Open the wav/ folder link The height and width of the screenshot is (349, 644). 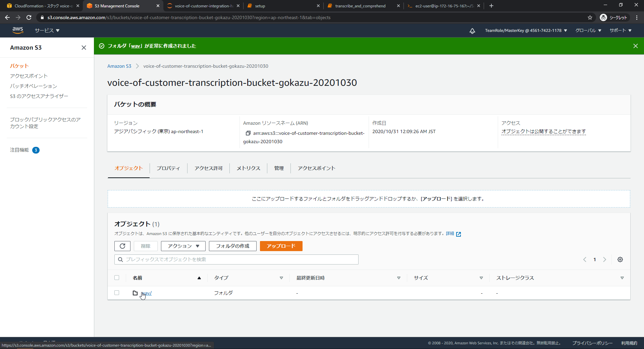coord(146,293)
